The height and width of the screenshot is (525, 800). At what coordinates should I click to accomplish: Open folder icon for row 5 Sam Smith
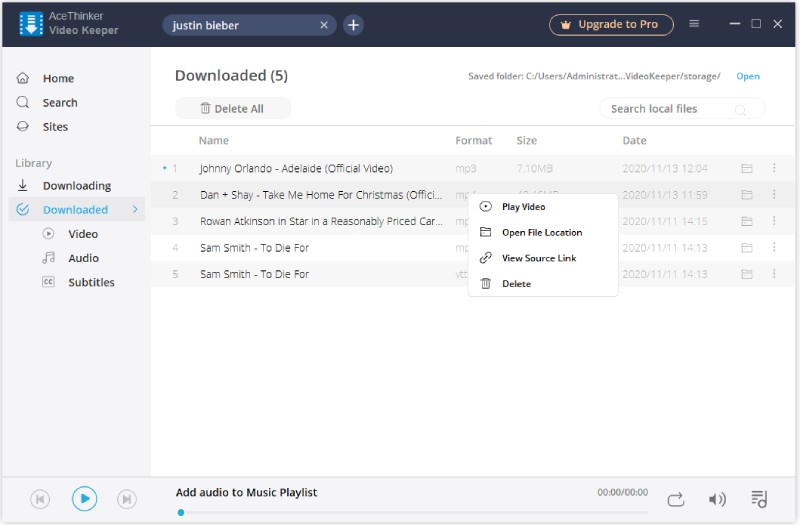(746, 274)
